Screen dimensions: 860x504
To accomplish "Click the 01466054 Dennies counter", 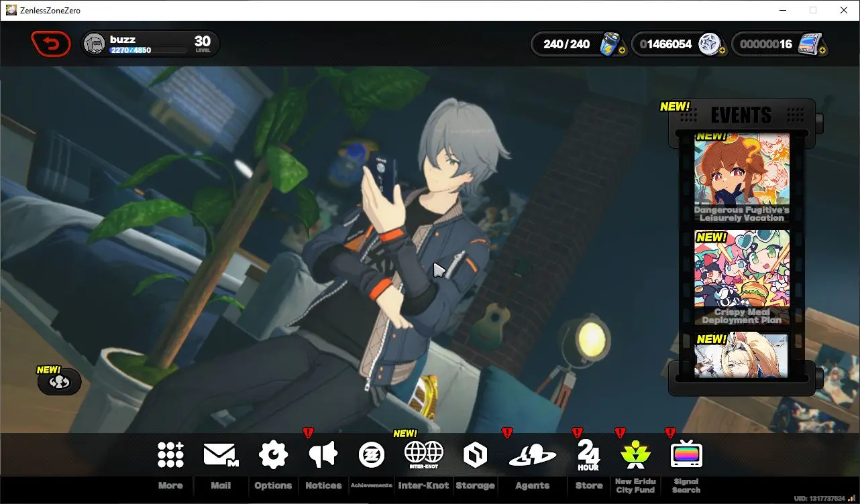I will coord(665,44).
